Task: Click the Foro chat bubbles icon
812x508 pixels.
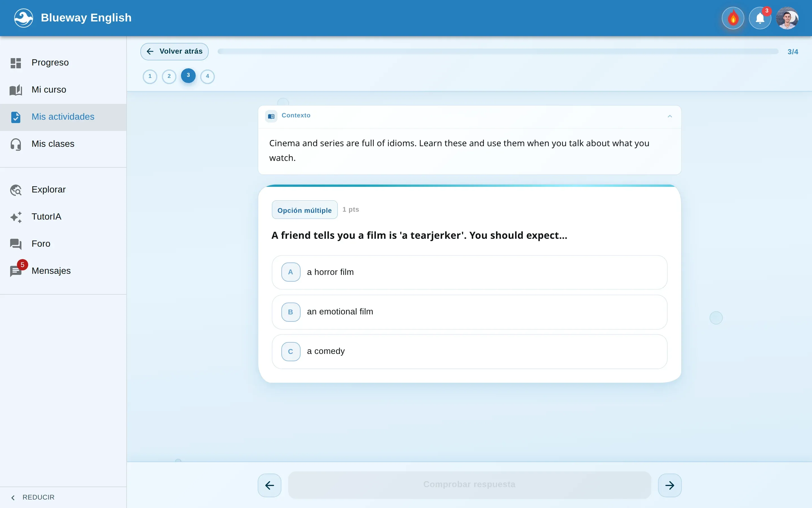Action: coord(16,244)
